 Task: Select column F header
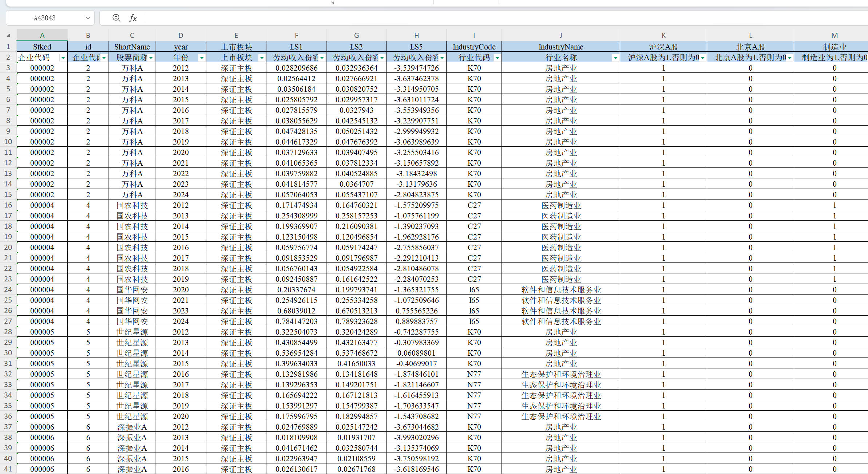pos(296,35)
